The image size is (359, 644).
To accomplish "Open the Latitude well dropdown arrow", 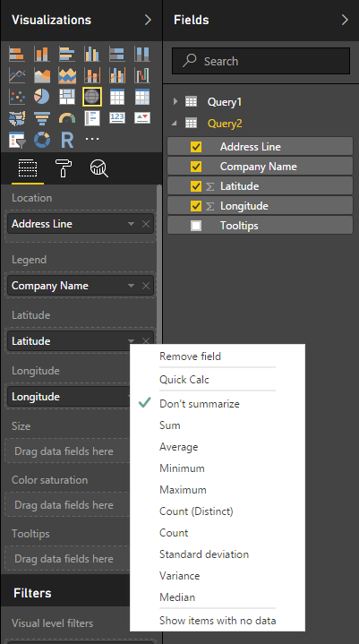I will [x=131, y=341].
